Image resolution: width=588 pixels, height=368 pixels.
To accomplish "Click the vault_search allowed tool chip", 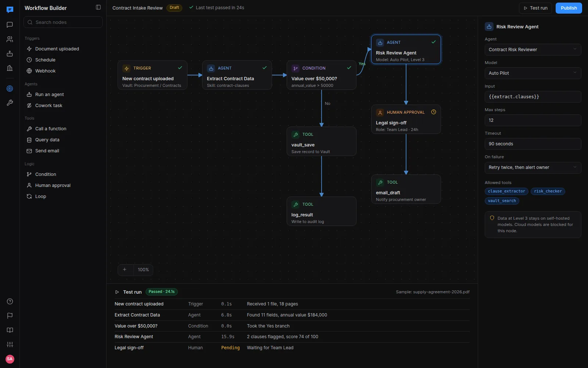I will coord(502,201).
